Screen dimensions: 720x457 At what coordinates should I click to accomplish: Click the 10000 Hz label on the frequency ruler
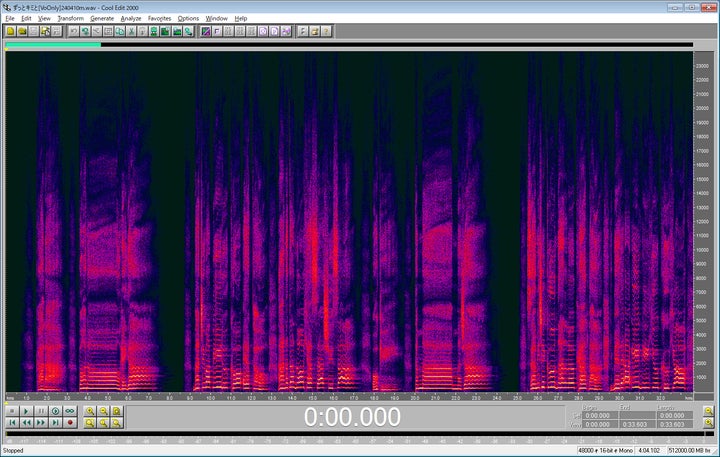click(701, 250)
